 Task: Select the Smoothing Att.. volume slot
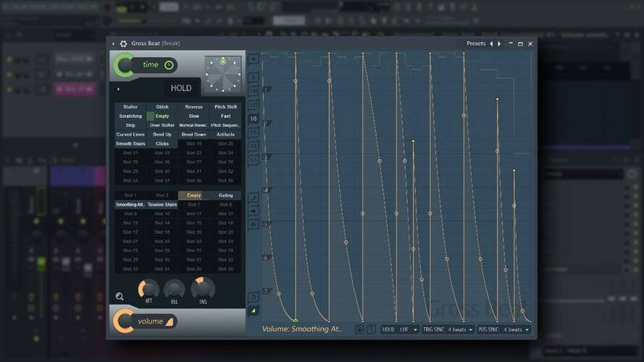click(130, 204)
